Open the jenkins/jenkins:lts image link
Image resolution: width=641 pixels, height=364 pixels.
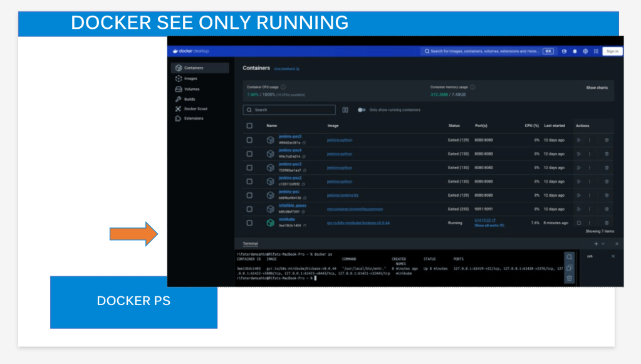point(343,195)
